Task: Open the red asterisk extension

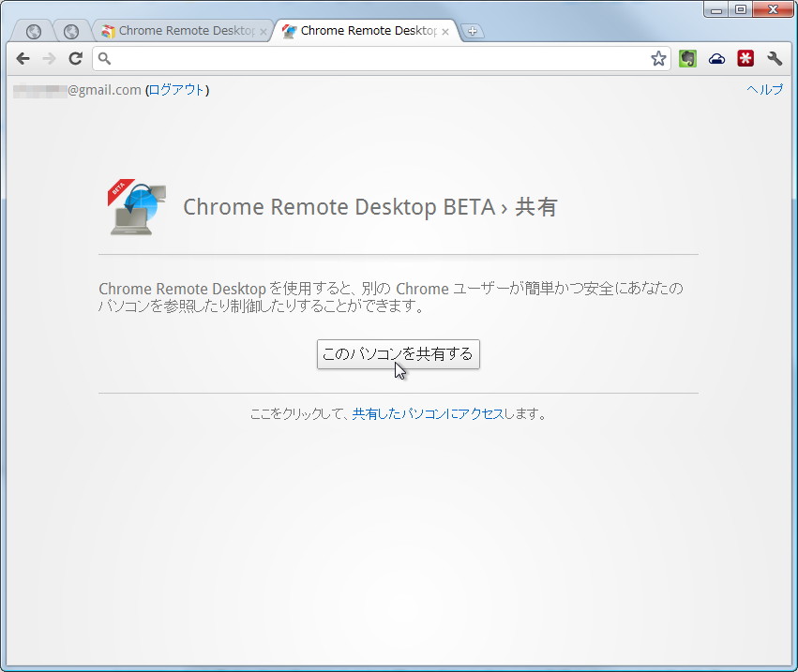Action: 745,59
